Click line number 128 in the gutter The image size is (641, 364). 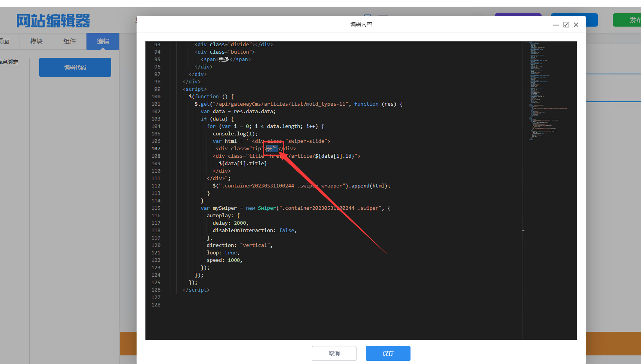point(156,305)
